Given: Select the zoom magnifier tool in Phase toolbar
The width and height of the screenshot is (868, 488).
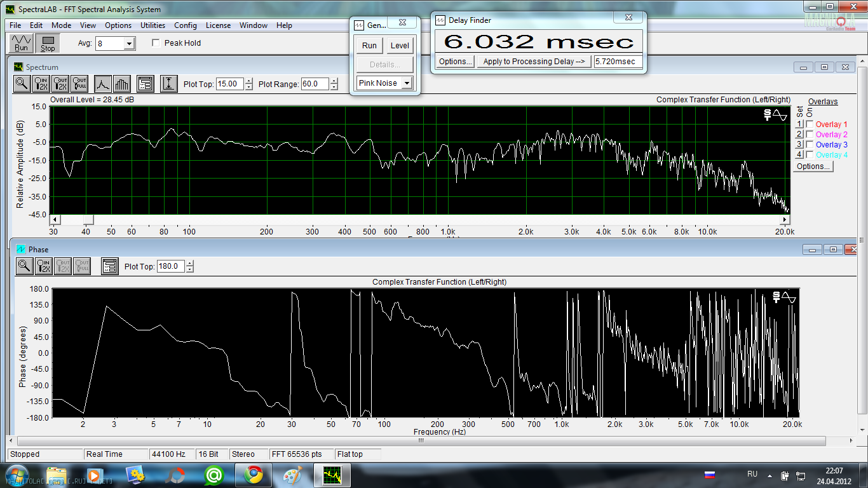Looking at the screenshot, I should [x=24, y=266].
